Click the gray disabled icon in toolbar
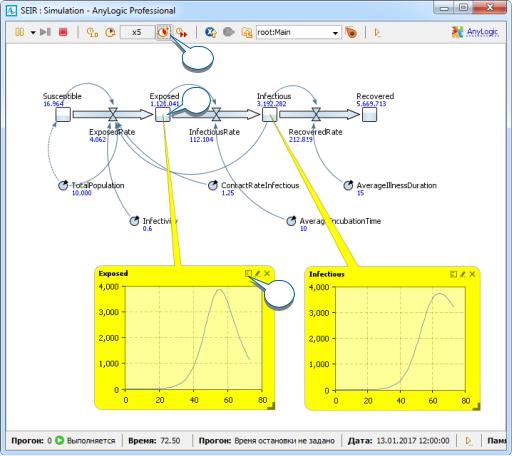The width and height of the screenshot is (512, 456). (x=228, y=32)
